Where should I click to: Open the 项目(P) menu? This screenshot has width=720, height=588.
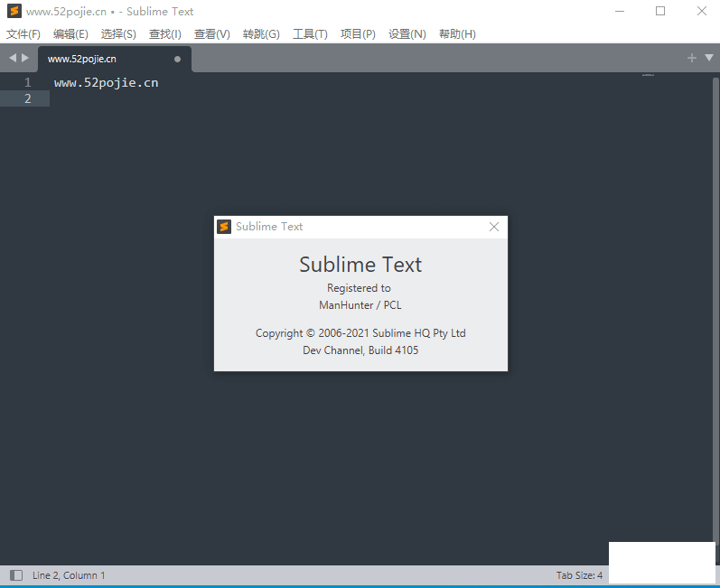coord(358,34)
